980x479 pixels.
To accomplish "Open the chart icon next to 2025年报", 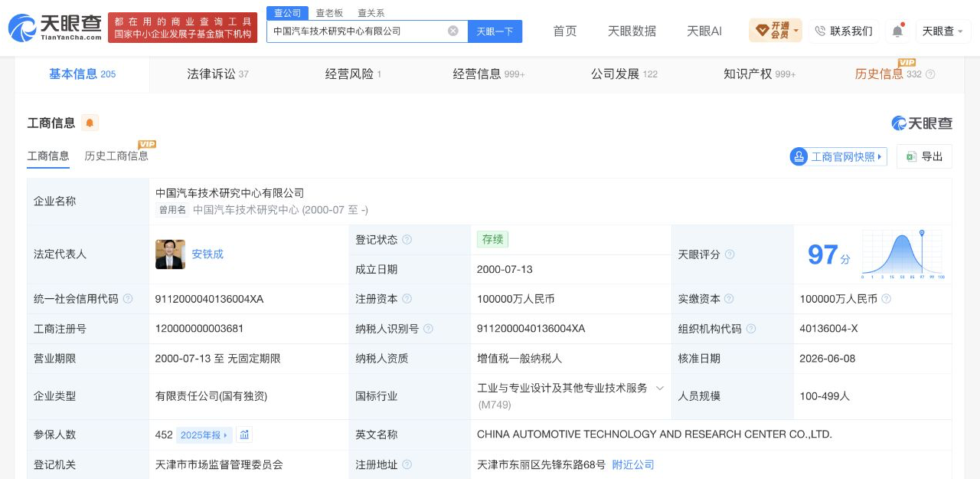I will 244,435.
